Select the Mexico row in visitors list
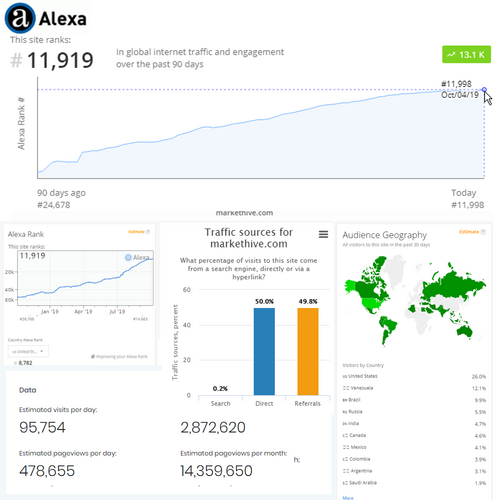Screen dimensions: 500x500 [414, 447]
